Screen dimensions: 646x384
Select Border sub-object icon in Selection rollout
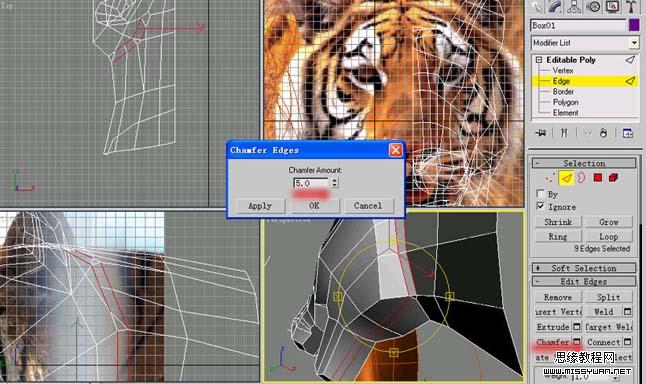point(581,178)
